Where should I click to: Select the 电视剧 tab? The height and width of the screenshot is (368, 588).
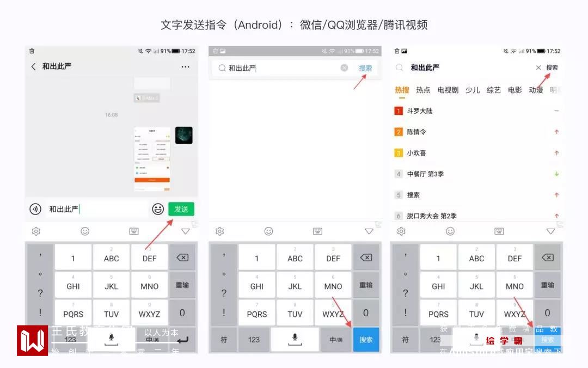point(448,90)
